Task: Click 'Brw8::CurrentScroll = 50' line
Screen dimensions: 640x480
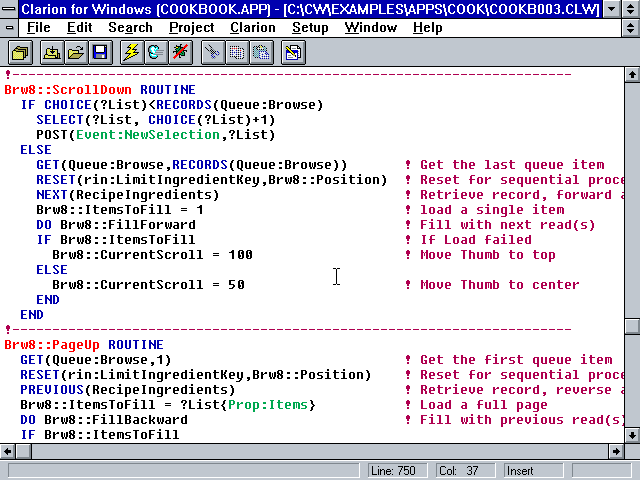Action: (148, 284)
